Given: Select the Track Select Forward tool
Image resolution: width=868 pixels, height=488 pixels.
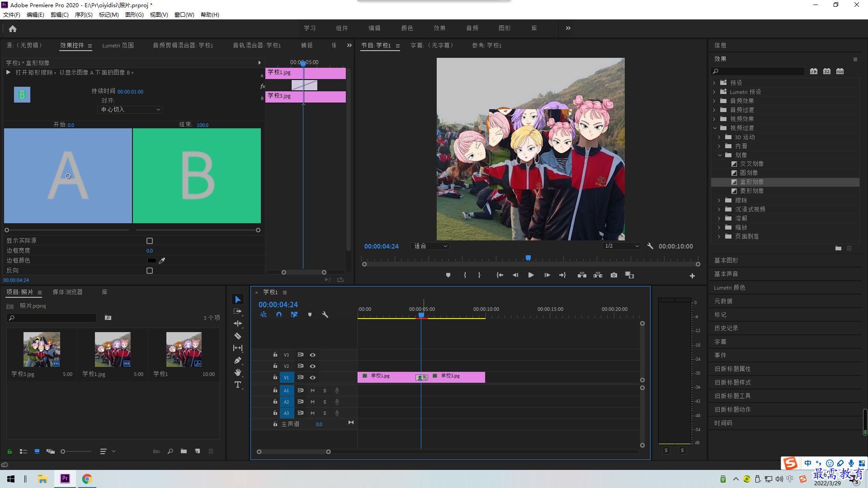Looking at the screenshot, I should coord(238,312).
